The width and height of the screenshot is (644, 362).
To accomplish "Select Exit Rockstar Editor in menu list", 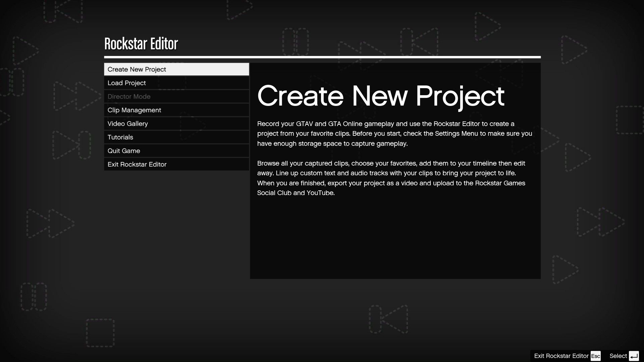I will (176, 164).
